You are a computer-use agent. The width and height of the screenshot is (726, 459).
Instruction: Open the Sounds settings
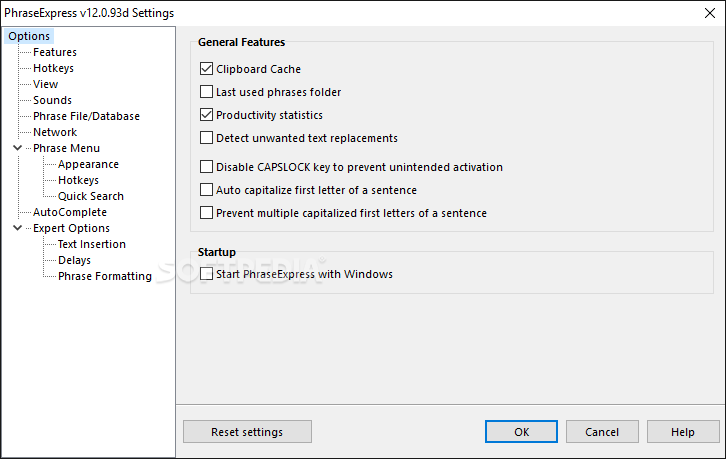point(52,100)
